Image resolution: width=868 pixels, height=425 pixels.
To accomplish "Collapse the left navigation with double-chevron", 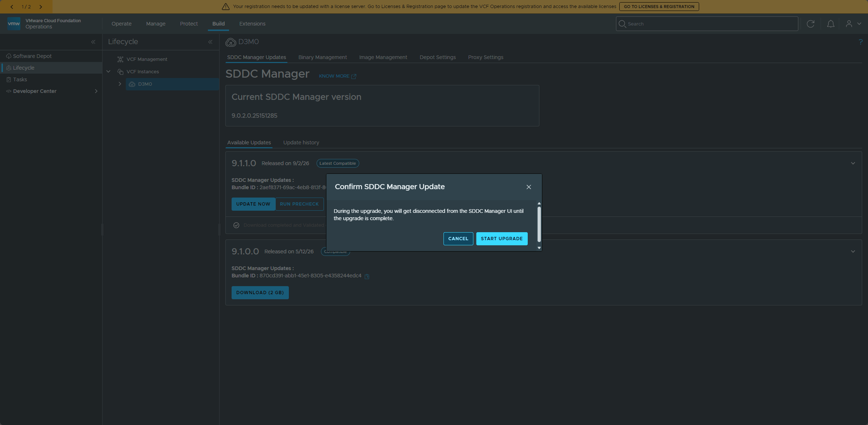I will coord(93,42).
